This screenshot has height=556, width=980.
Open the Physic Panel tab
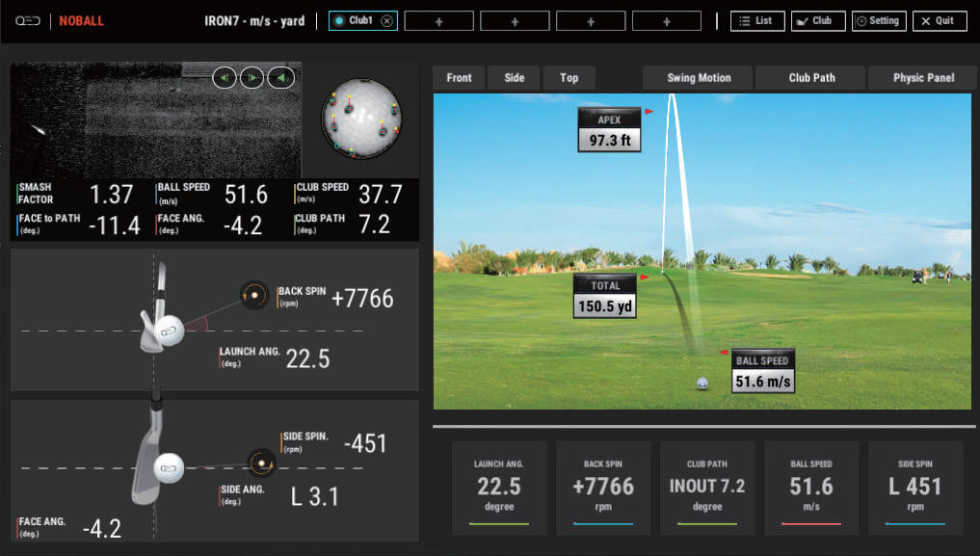click(x=922, y=78)
